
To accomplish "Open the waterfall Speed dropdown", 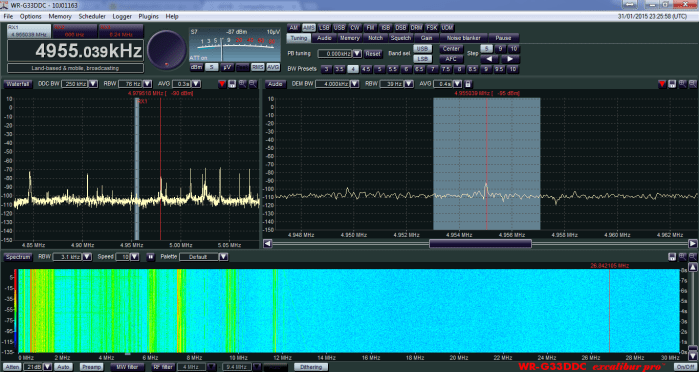I will click(135, 257).
